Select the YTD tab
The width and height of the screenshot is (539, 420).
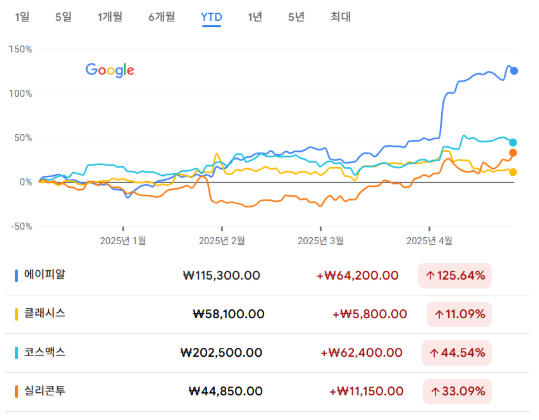(x=211, y=17)
